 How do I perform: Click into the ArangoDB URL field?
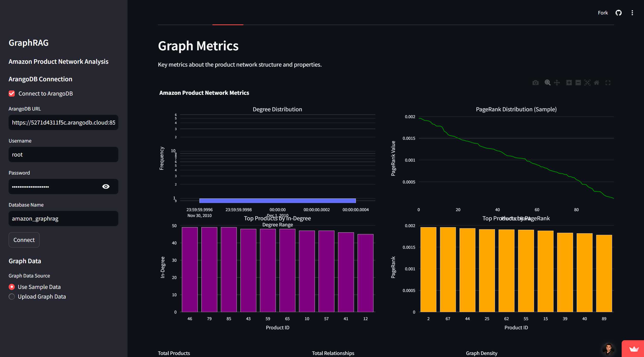(63, 122)
